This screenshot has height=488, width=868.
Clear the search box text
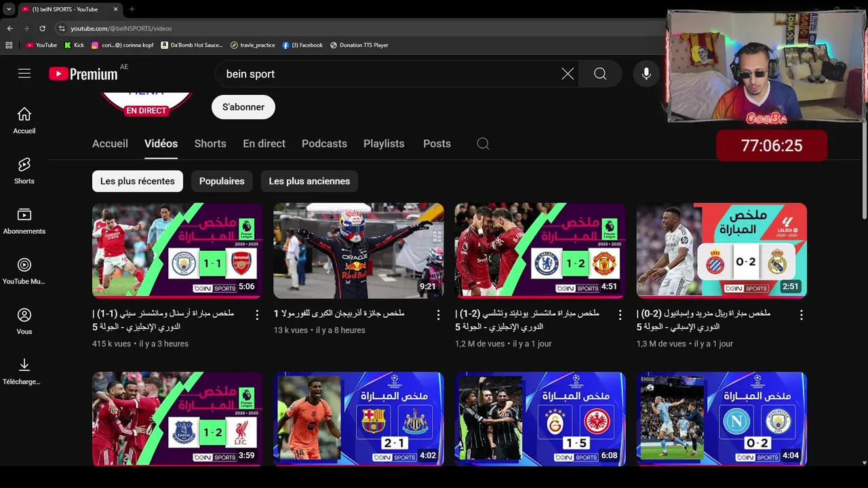[x=568, y=74]
